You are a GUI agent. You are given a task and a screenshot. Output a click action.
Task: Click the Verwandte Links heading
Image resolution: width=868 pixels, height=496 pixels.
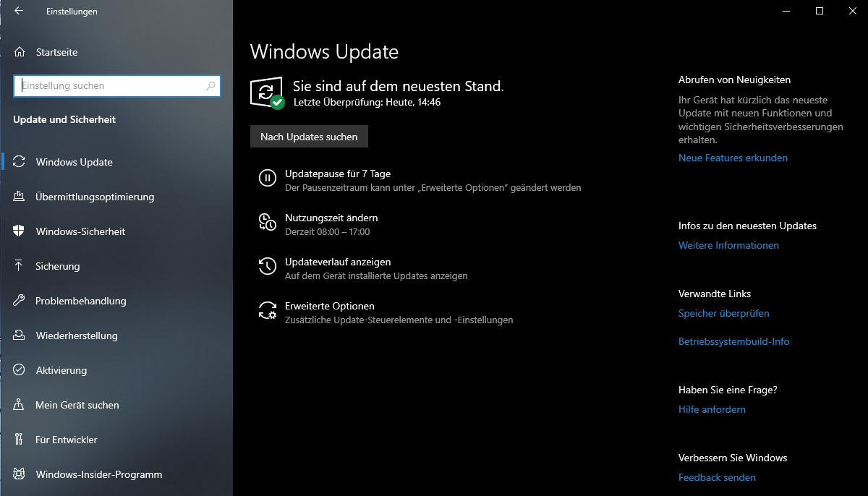click(715, 294)
